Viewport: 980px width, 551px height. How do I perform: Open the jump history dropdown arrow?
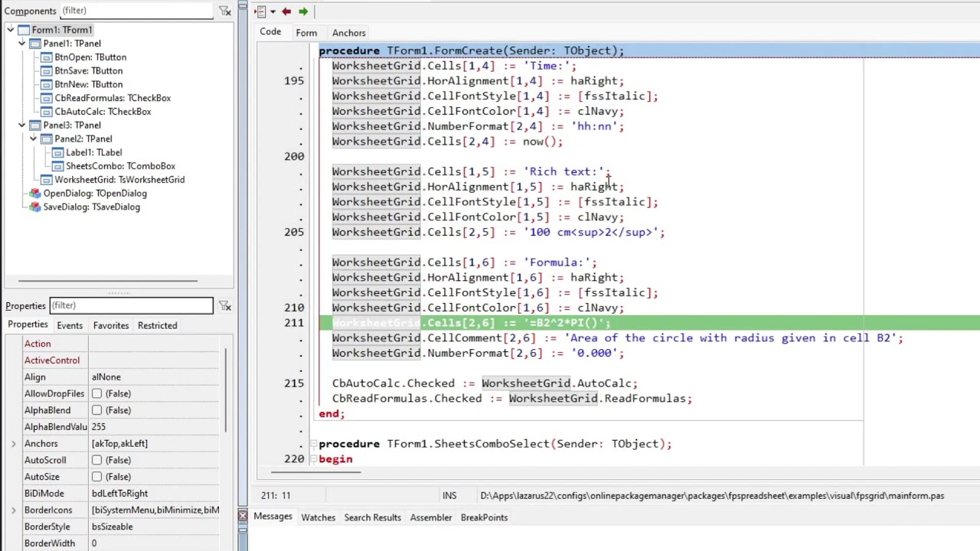pyautogui.click(x=273, y=11)
